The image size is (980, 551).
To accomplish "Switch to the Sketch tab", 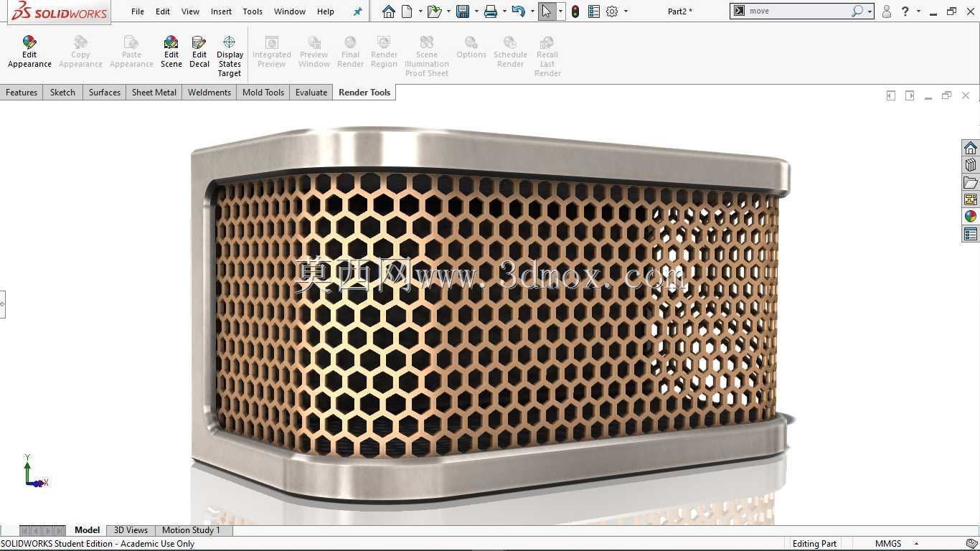I will point(62,93).
